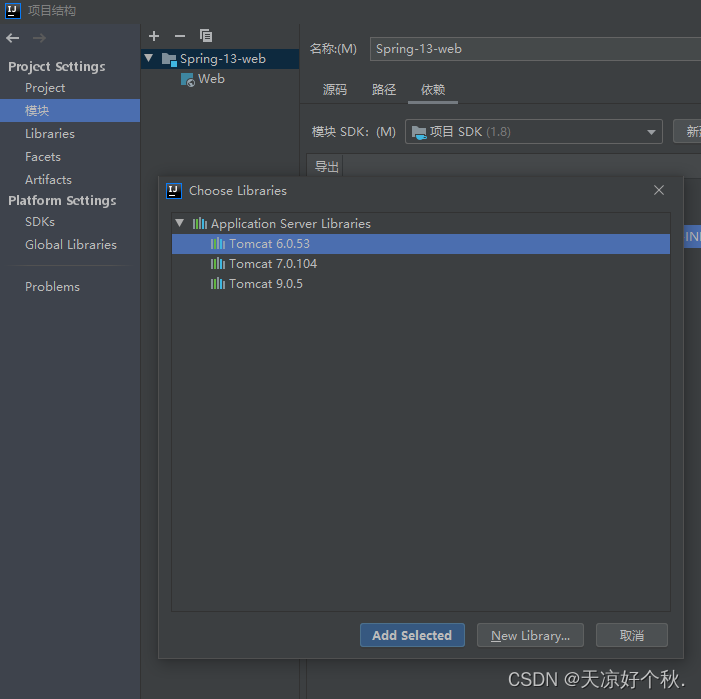Click the IntelliJ logo in main title bar
The height and width of the screenshot is (699, 701).
point(13,11)
